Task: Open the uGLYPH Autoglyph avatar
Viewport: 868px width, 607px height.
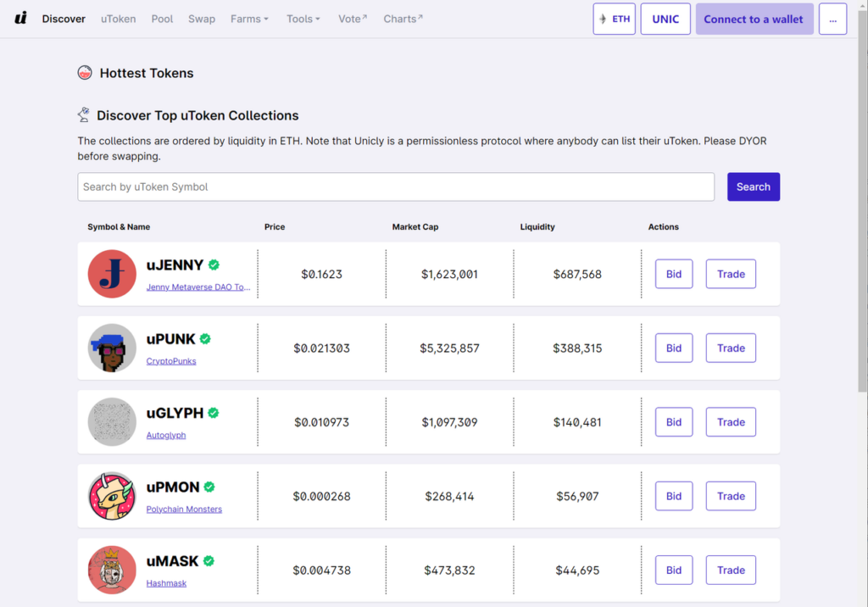Action: pos(112,422)
